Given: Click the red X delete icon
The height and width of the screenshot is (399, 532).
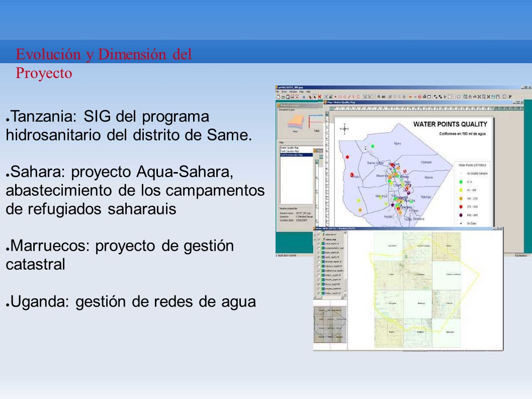Looking at the screenshot, I should pos(319,97).
